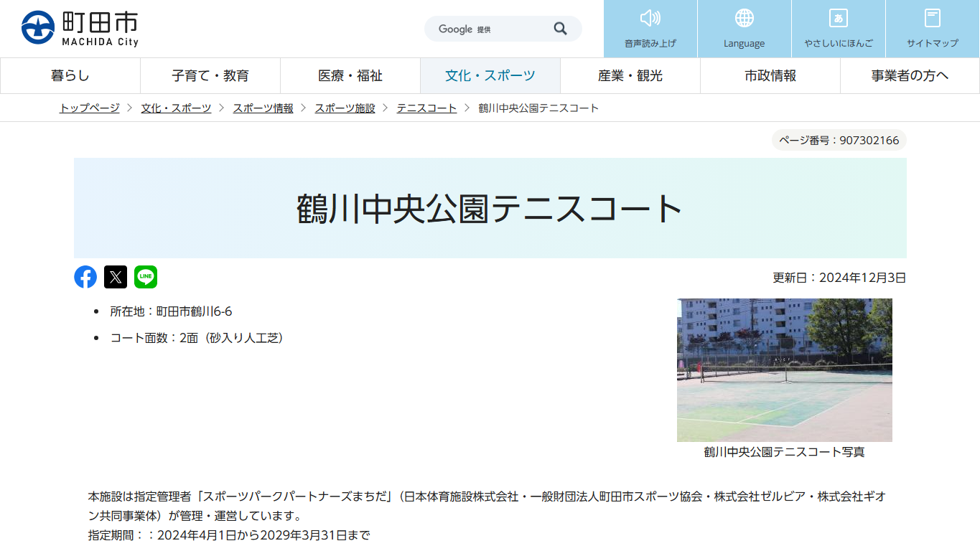Switch to やさしいにほんご mode
Viewport: 980px width, 551px height.
839,29
